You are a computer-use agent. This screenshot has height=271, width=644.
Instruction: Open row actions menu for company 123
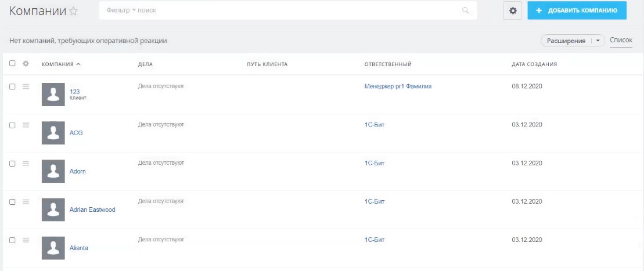coord(26,86)
